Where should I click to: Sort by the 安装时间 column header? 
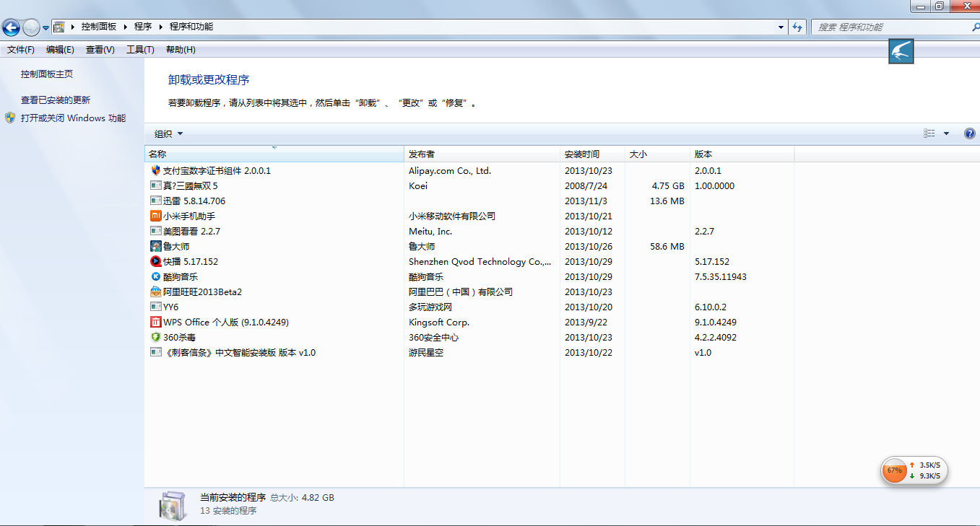[593, 154]
